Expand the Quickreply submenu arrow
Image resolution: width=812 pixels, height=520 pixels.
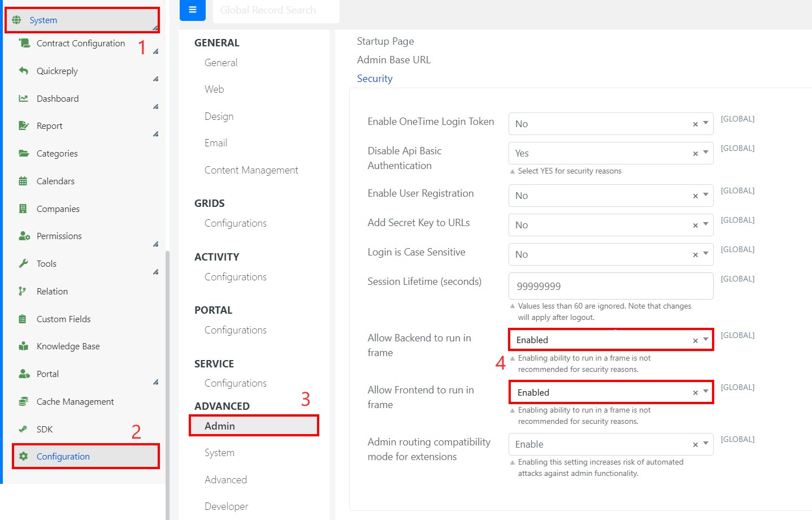pos(155,79)
